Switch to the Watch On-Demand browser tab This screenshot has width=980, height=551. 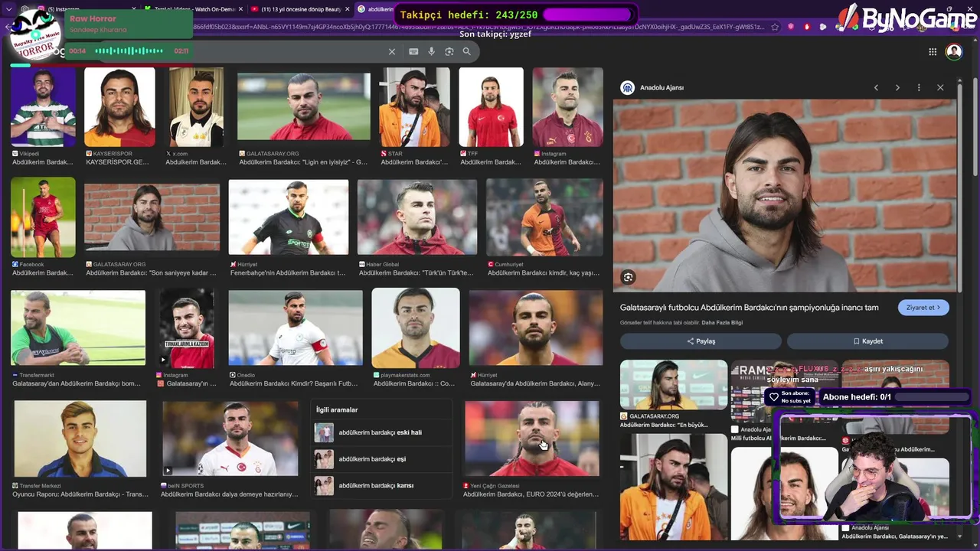pos(194,9)
